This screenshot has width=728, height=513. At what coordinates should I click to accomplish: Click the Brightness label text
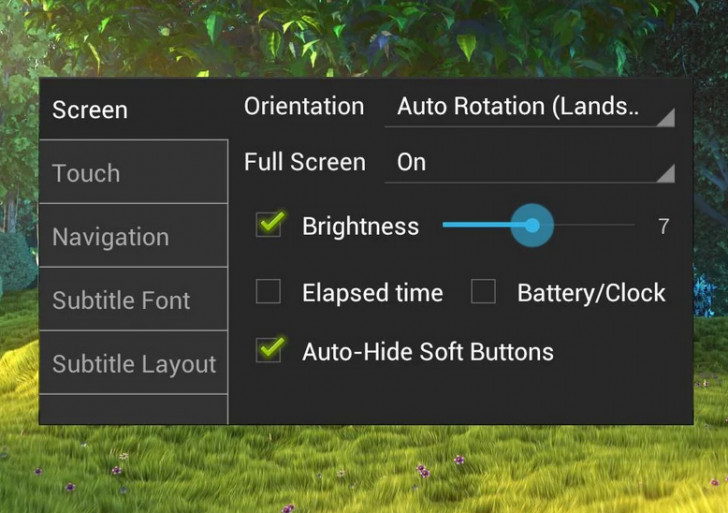coord(360,226)
